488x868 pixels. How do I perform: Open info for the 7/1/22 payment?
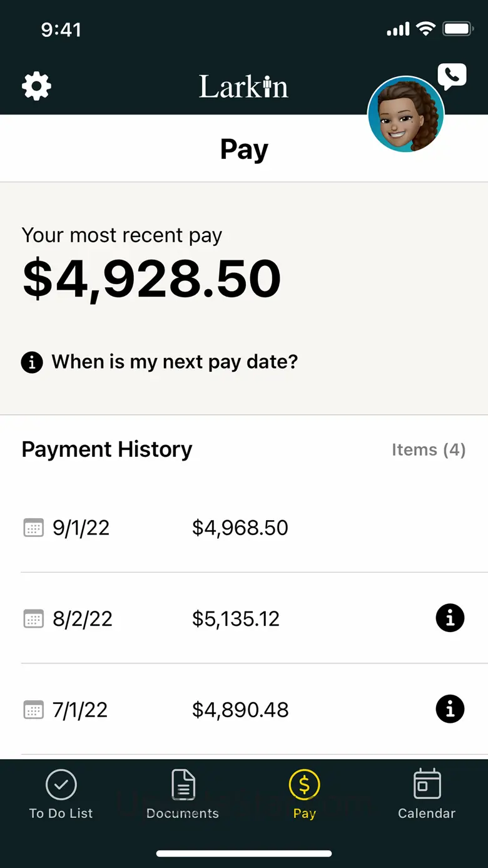click(x=450, y=710)
